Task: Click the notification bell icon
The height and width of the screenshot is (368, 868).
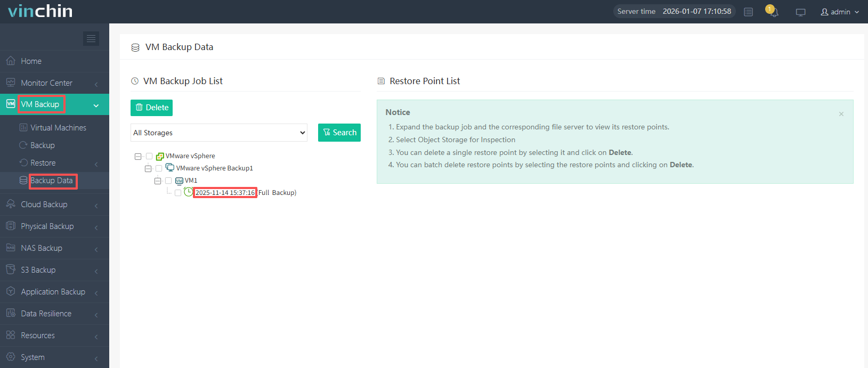Action: point(773,12)
